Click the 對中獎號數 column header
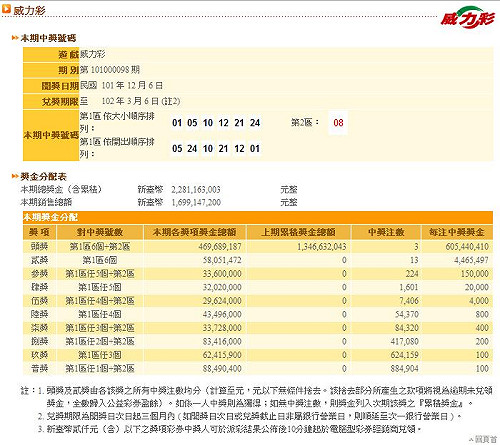500x445 pixels. coord(100,232)
